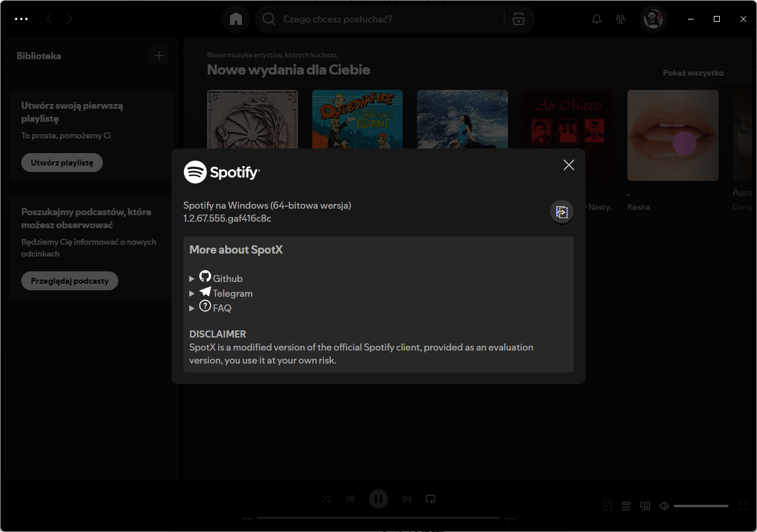Viewport: 757px width, 532px height.
Task: Open the lips album cover by Kesha
Action: 673,135
